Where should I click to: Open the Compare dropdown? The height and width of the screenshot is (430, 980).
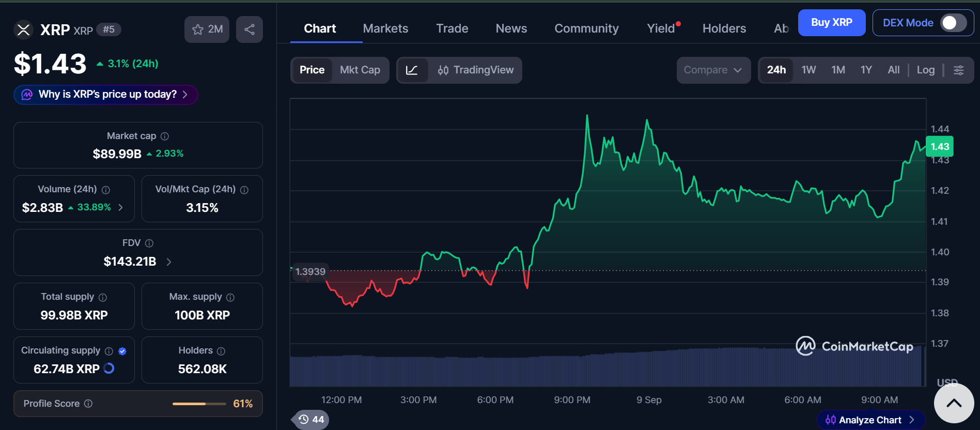pos(713,70)
